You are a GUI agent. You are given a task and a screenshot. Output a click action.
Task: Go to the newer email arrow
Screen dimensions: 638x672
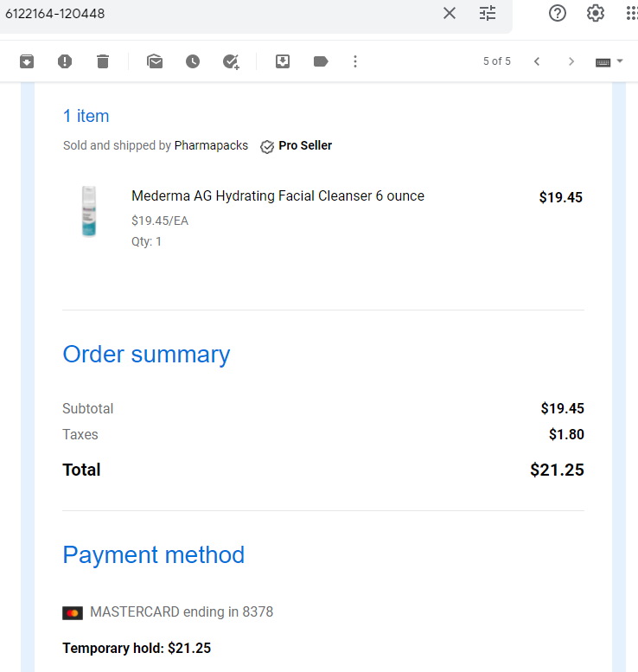click(537, 61)
